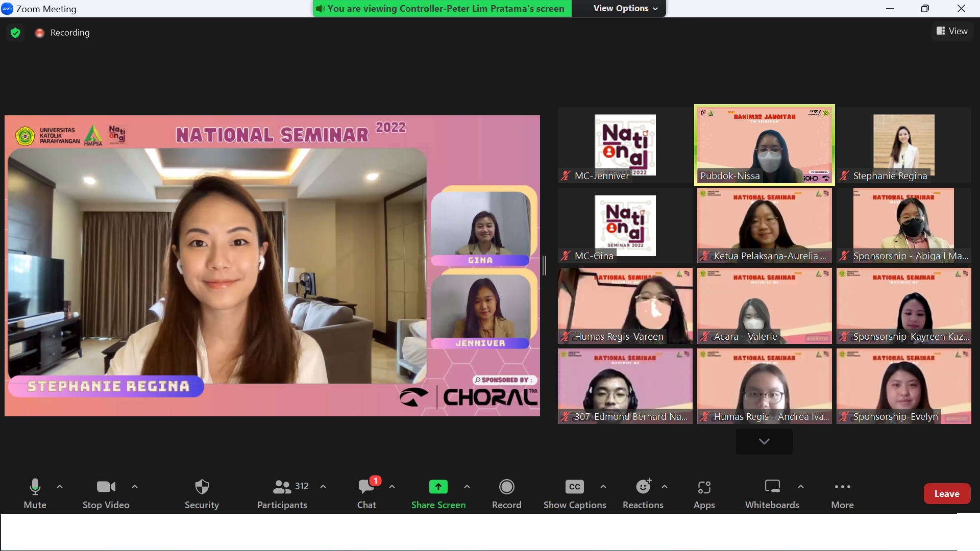The height and width of the screenshot is (551, 980).
Task: Open the Security shield icon
Action: (202, 487)
